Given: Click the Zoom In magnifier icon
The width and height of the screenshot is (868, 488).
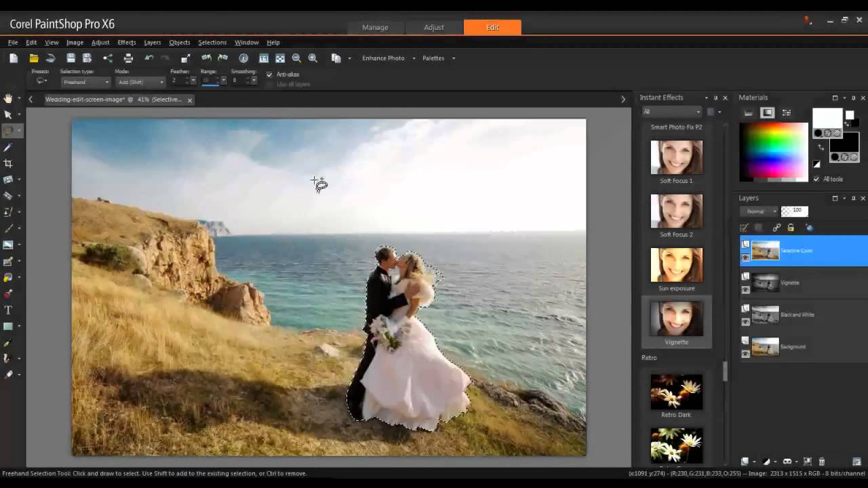Looking at the screenshot, I should point(313,58).
